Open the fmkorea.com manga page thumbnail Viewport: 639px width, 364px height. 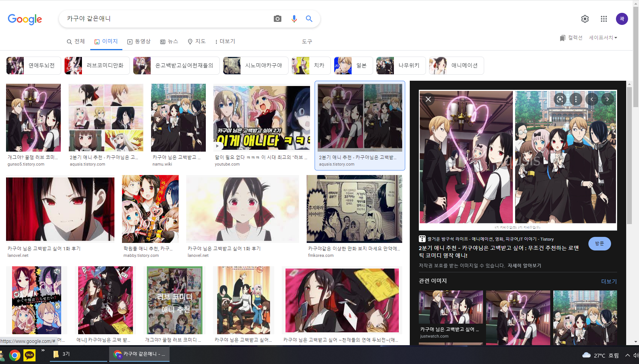pos(354,209)
